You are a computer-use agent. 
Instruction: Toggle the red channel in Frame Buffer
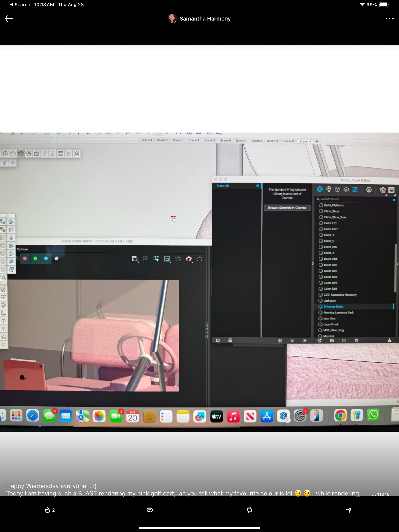25,258
